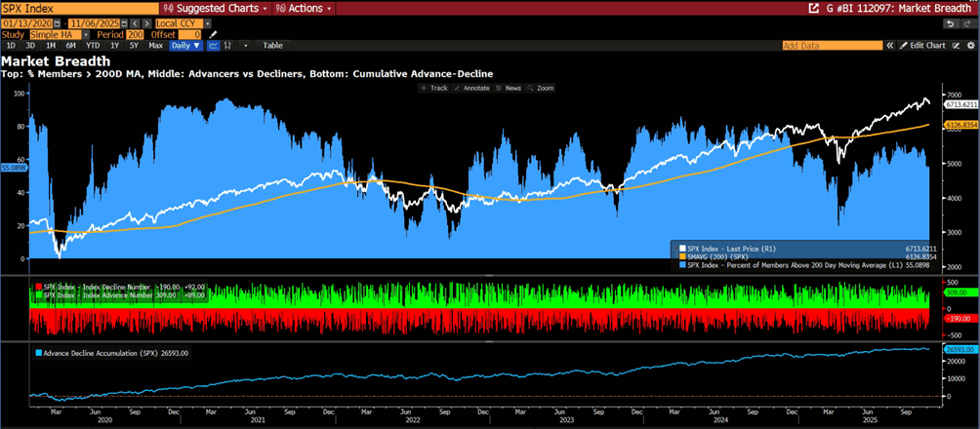
Task: Click Advance Decline Accumulation (SPX) legend text
Action: tap(100, 353)
